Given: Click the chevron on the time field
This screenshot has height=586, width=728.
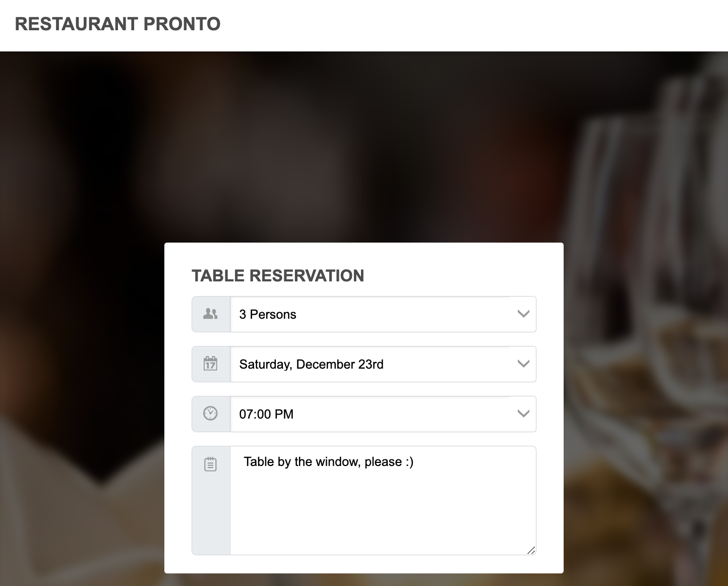Looking at the screenshot, I should coord(523,414).
